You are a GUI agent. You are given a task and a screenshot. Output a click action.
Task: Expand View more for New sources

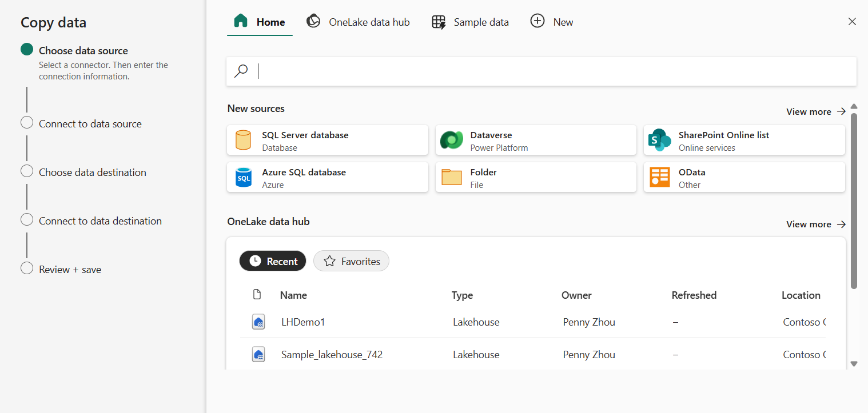click(815, 111)
